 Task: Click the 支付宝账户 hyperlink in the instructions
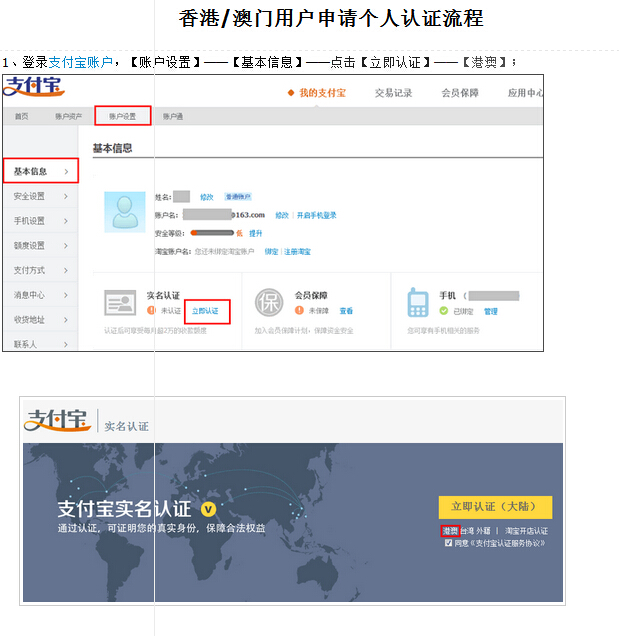pos(80,62)
